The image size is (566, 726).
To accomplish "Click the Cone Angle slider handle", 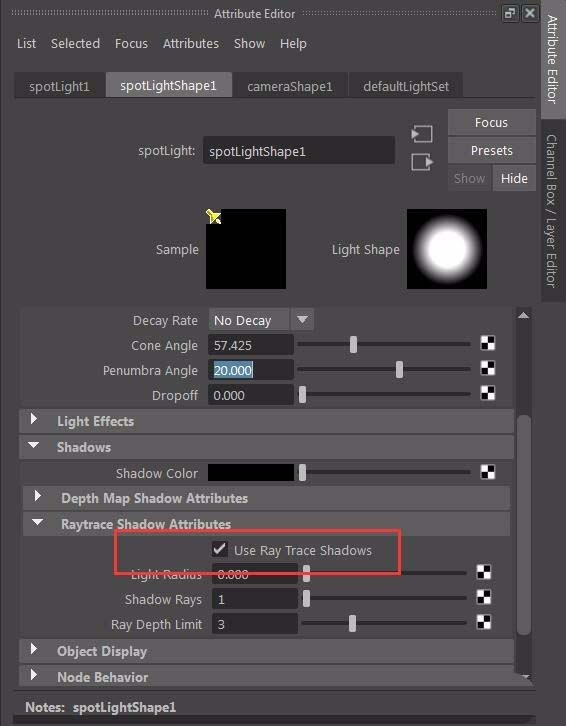I will pyautogui.click(x=353, y=344).
